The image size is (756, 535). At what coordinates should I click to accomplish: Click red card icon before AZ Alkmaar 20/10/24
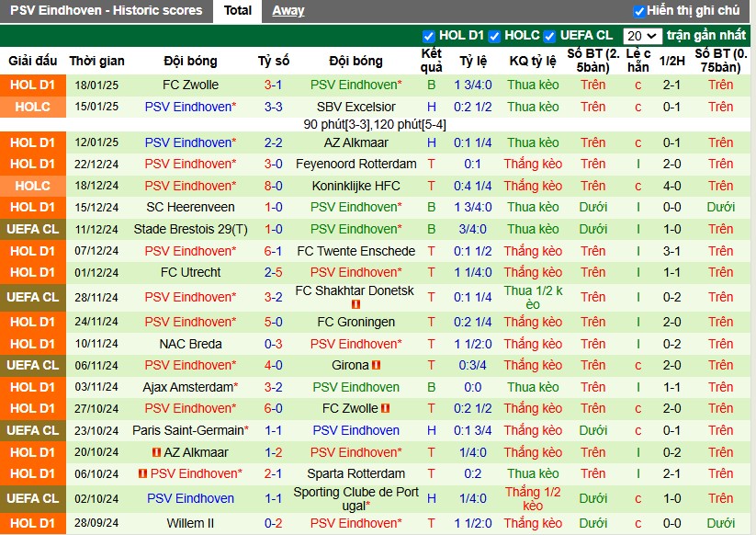(156, 452)
